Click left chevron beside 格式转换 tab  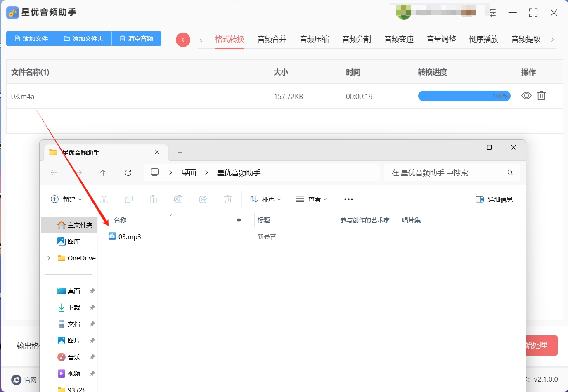tap(201, 40)
